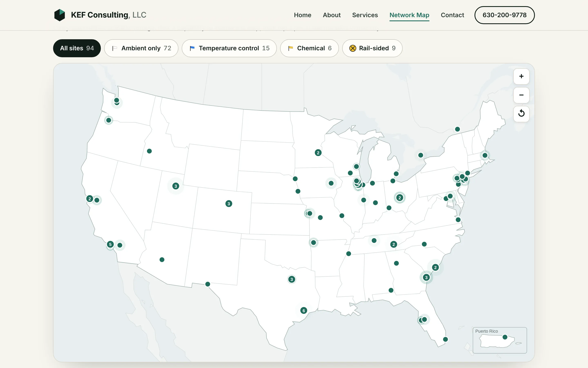Click the KEF Consulting, LLC brand name
Image resolution: width=588 pixels, height=368 pixels.
[109, 15]
